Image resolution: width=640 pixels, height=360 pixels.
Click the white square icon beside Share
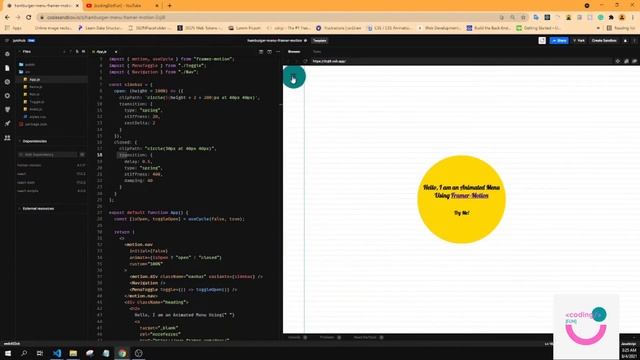542,40
